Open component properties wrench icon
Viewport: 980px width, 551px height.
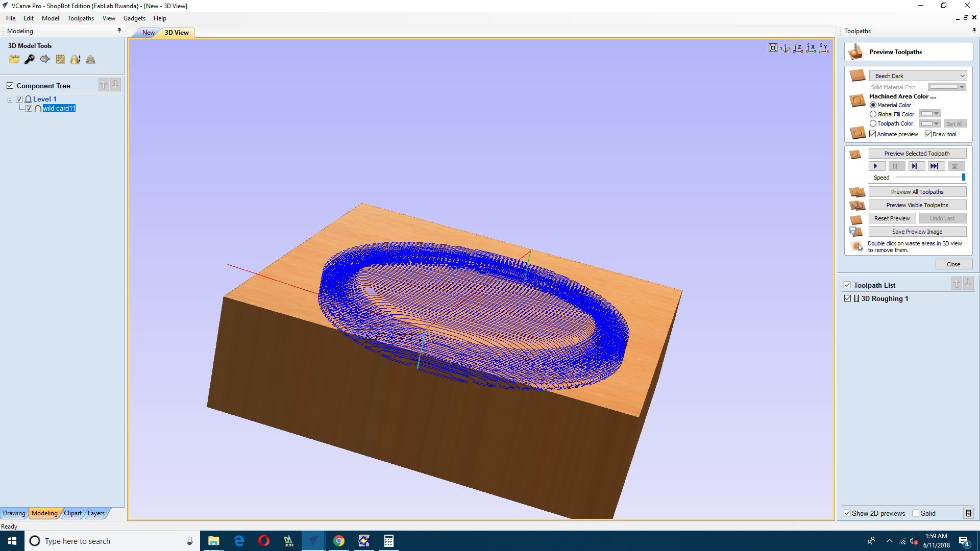(x=29, y=59)
